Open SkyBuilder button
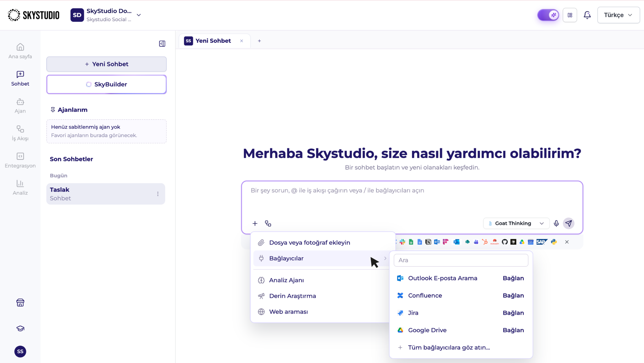The width and height of the screenshot is (644, 363). click(106, 84)
